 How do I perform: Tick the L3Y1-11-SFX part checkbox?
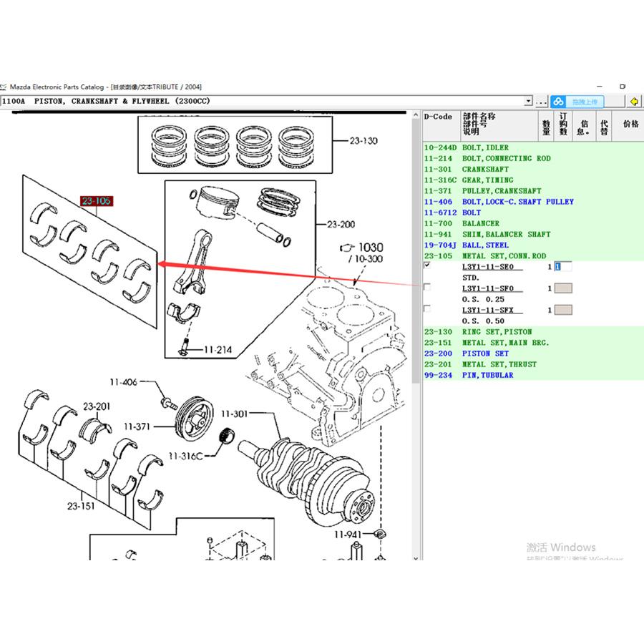[427, 308]
